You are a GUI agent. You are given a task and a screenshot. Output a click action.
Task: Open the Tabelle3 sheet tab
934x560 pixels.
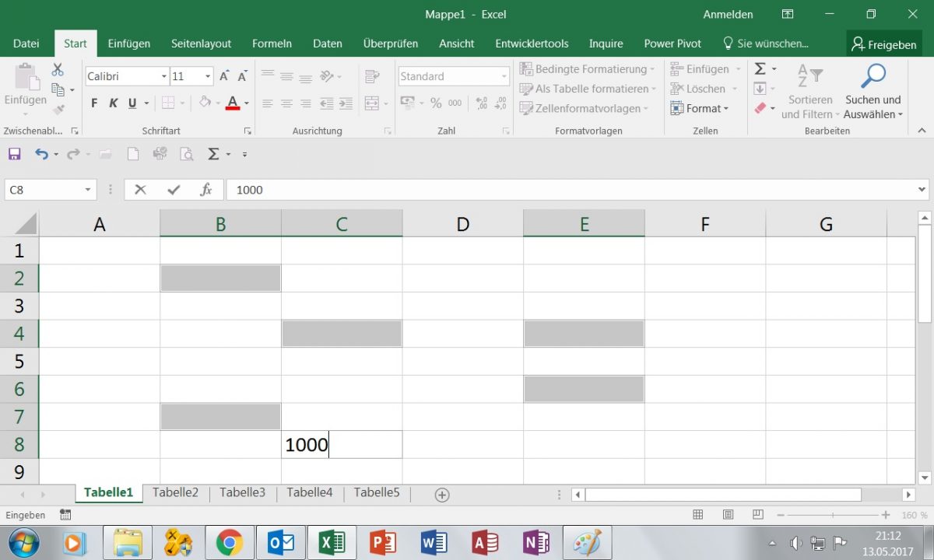242,492
